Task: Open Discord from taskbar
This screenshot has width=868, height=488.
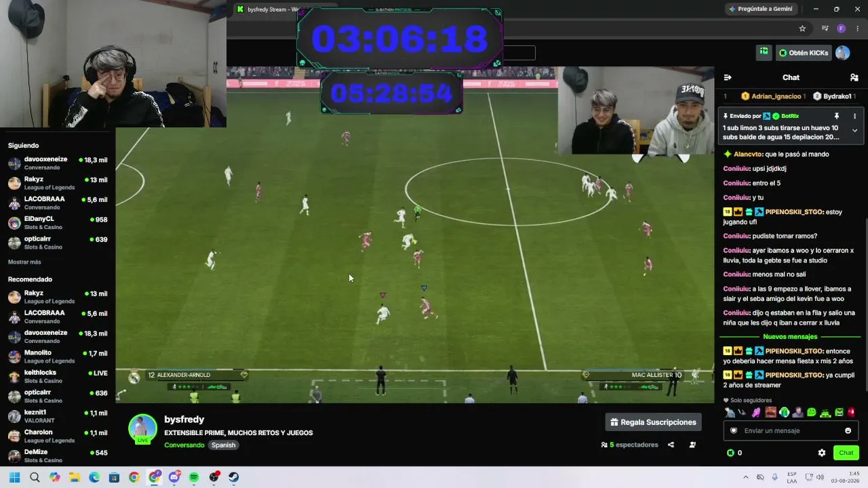Action: (x=174, y=477)
